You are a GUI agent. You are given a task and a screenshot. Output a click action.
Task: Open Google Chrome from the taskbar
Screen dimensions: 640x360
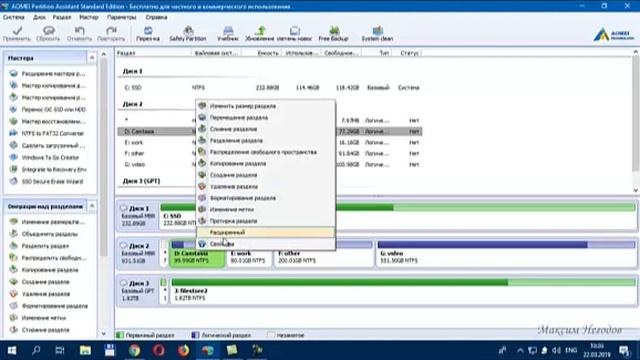pos(134,350)
